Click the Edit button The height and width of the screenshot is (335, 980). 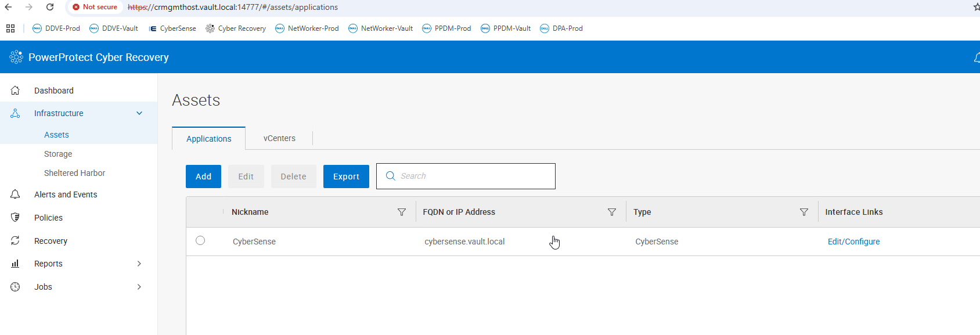[x=246, y=176]
